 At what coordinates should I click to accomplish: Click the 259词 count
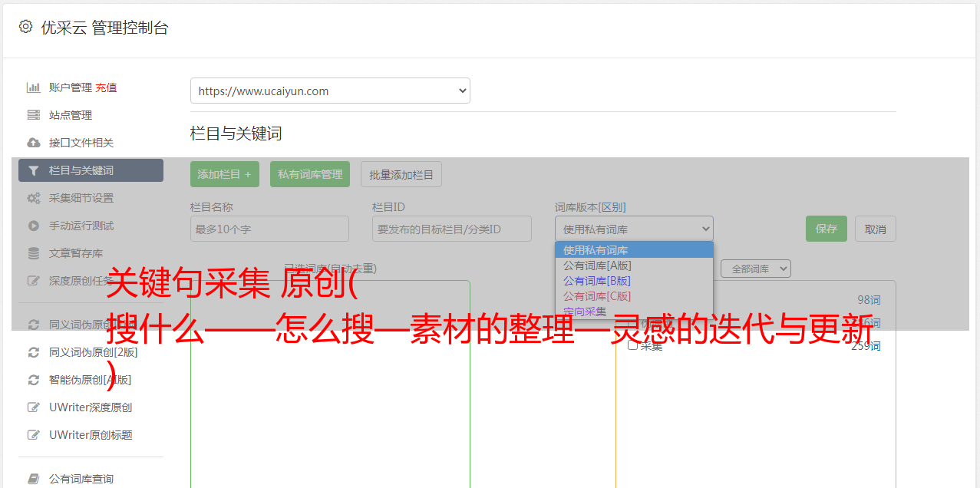866,346
